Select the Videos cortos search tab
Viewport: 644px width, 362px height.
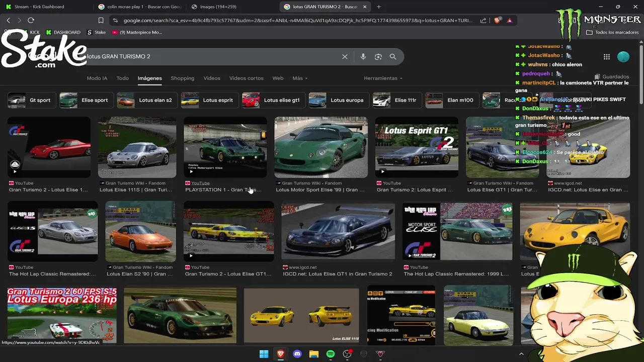[246, 78]
